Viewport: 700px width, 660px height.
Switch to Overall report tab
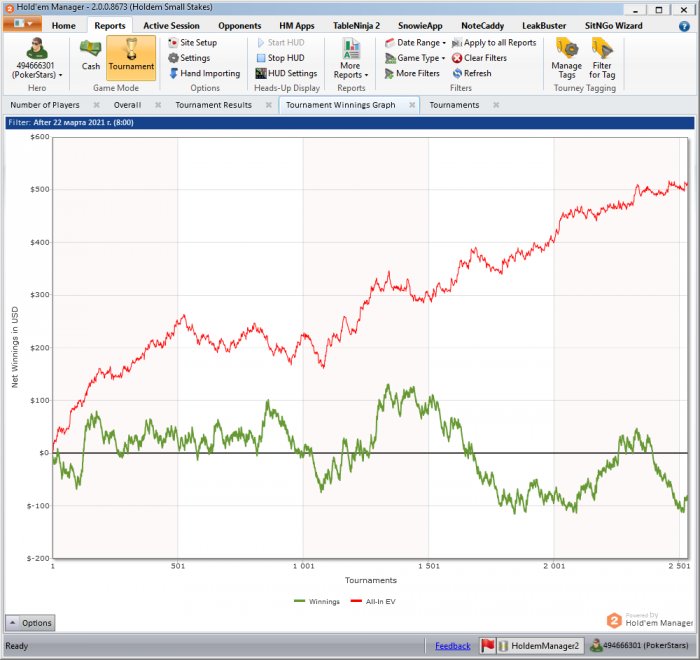127,105
